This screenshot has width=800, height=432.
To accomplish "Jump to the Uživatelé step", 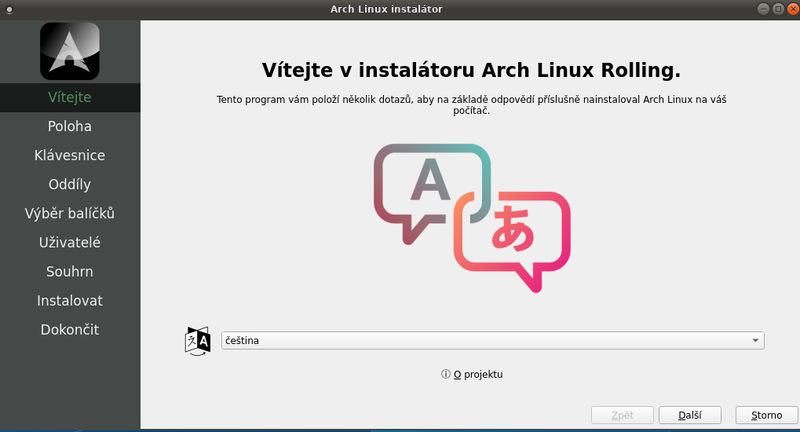I will (x=69, y=243).
